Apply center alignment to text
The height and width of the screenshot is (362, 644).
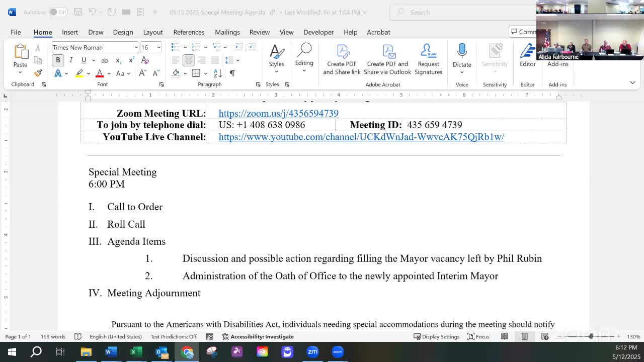pos(189,60)
